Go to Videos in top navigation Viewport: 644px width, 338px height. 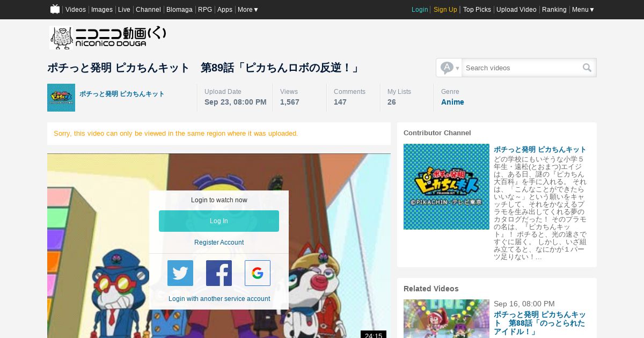click(x=76, y=10)
